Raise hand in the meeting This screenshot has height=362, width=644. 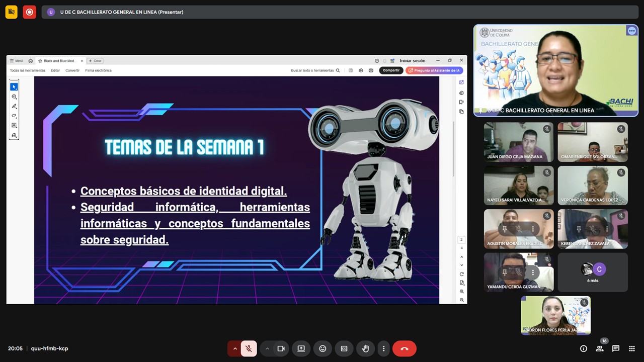pyautogui.click(x=366, y=348)
